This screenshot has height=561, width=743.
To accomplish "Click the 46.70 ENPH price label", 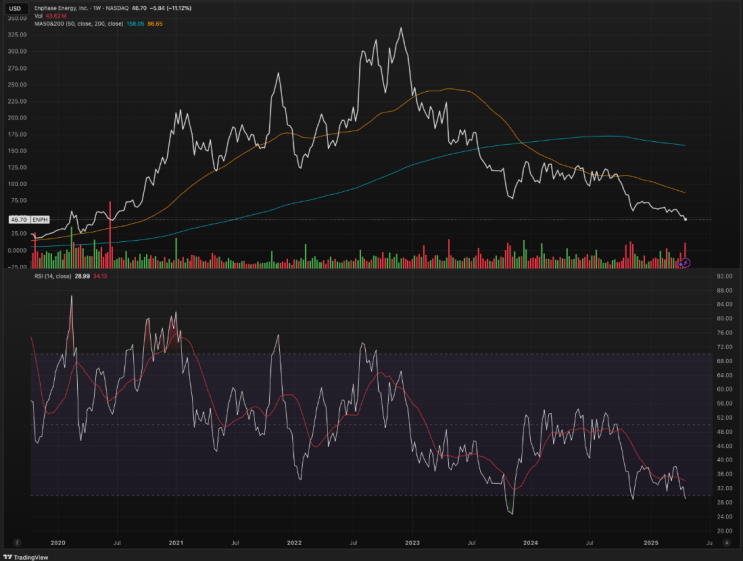I will 29,219.
